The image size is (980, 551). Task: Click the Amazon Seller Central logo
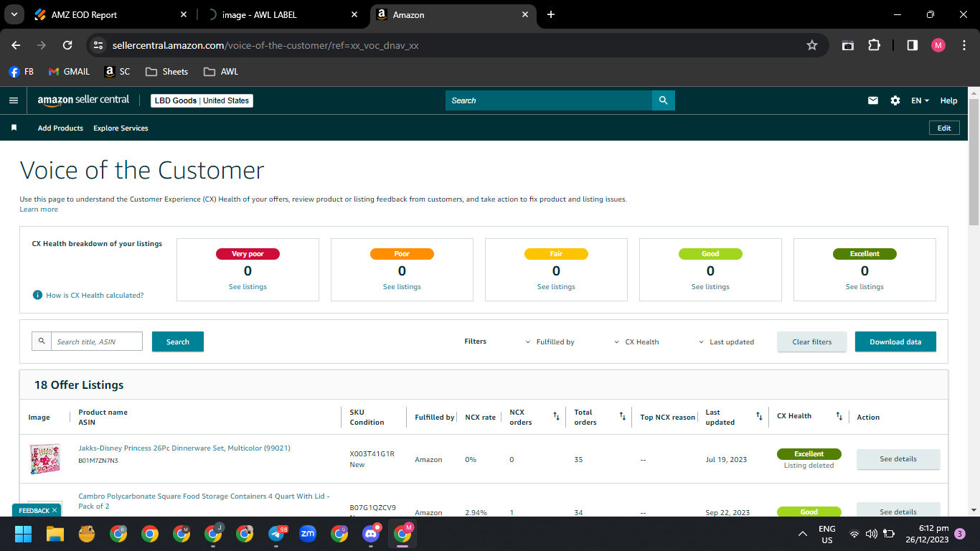point(83,100)
